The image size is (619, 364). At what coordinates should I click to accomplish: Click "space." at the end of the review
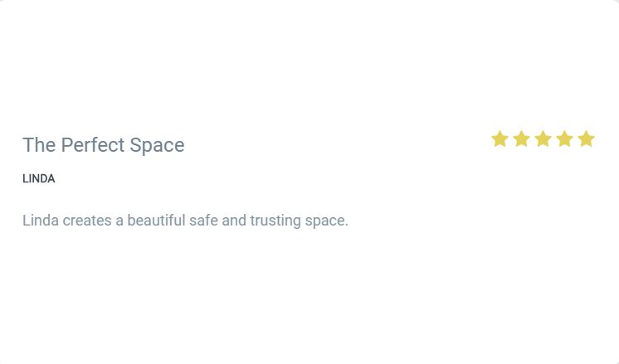click(326, 221)
